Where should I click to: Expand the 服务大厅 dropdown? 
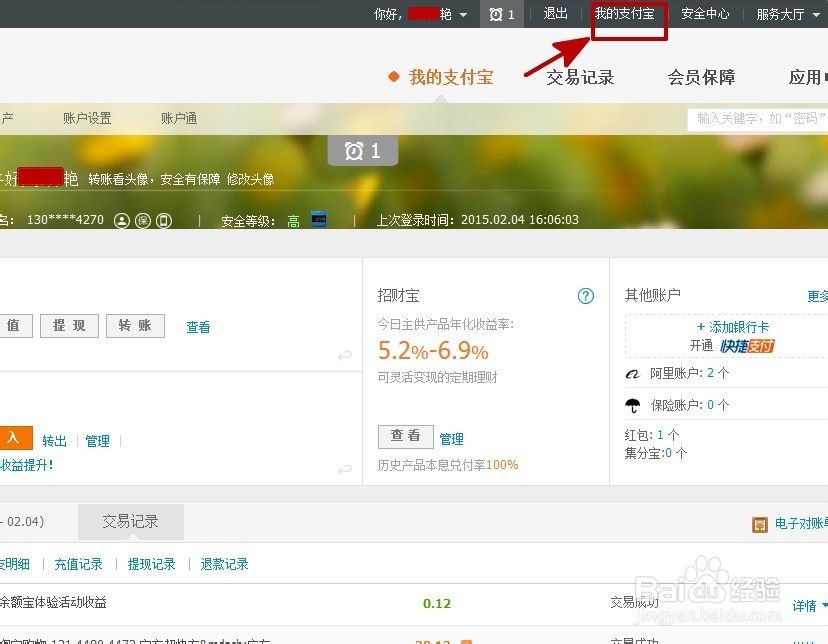817,15
